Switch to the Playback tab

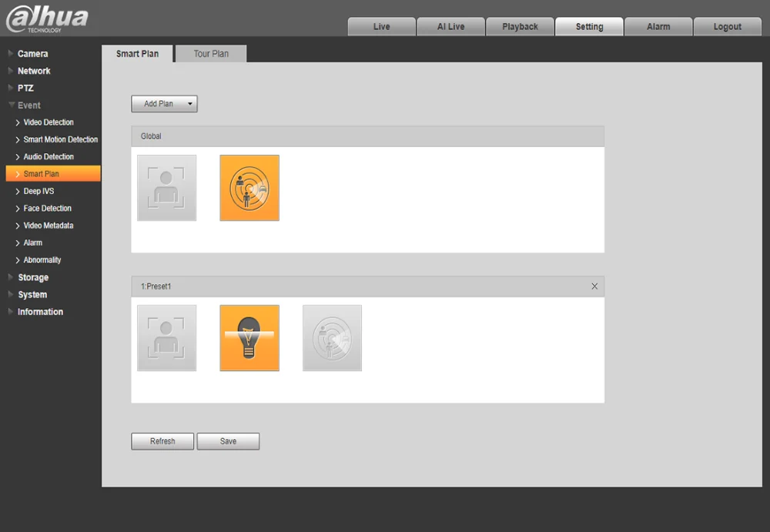click(x=520, y=26)
